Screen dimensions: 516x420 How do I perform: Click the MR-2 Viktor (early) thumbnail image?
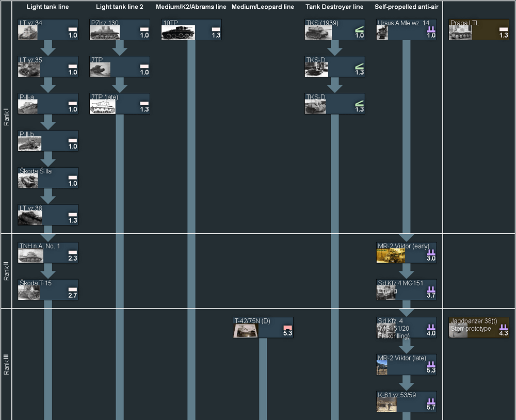[x=390, y=256]
